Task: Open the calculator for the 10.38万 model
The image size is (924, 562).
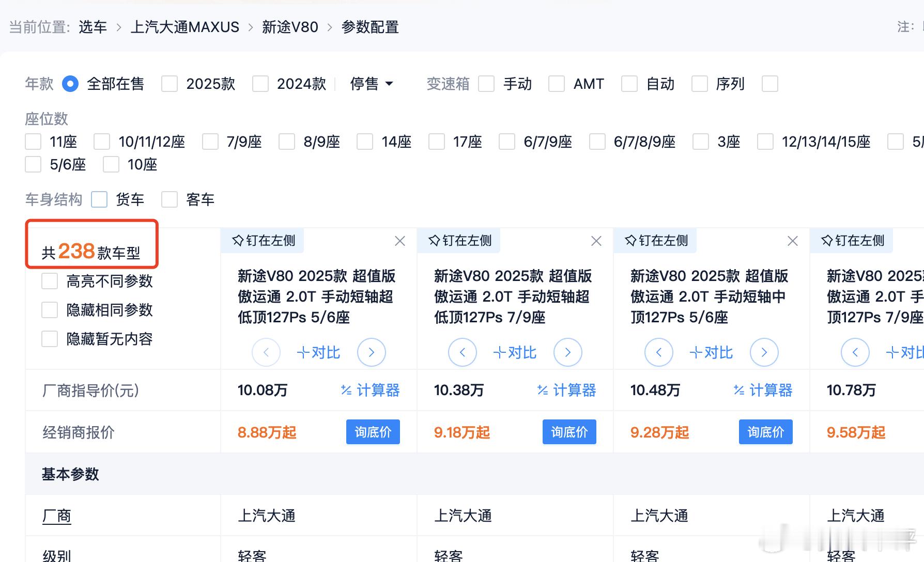Action: (567, 391)
